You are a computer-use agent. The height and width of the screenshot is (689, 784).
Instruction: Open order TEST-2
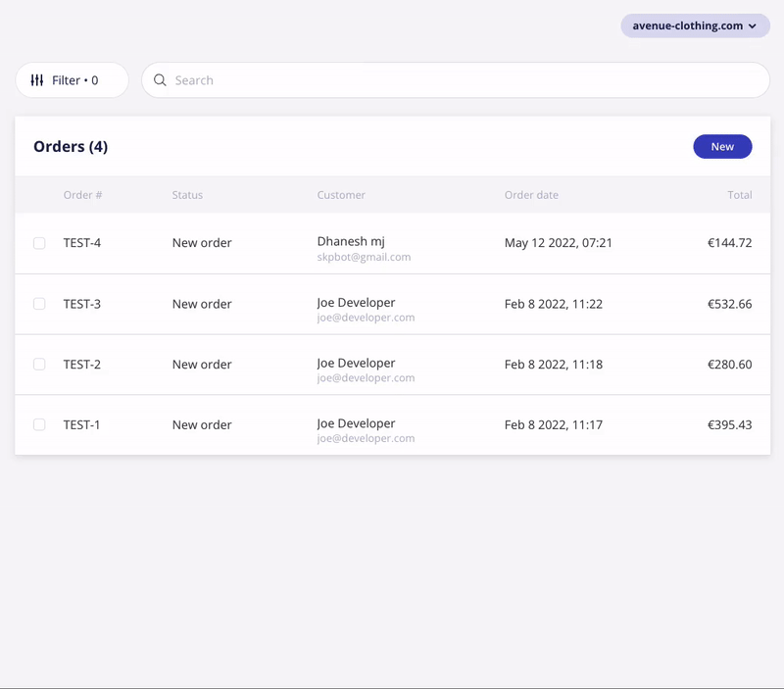(82, 365)
